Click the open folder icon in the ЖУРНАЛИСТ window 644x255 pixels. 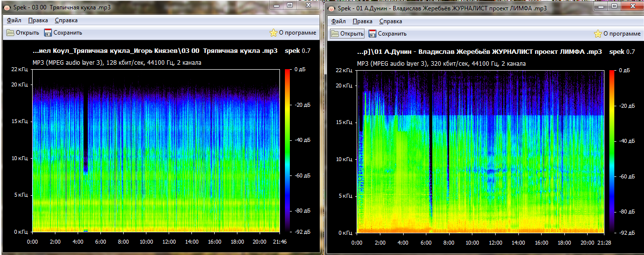click(x=335, y=34)
